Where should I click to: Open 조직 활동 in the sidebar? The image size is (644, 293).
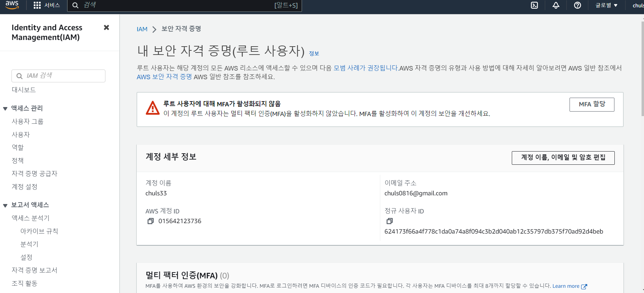[24, 283]
